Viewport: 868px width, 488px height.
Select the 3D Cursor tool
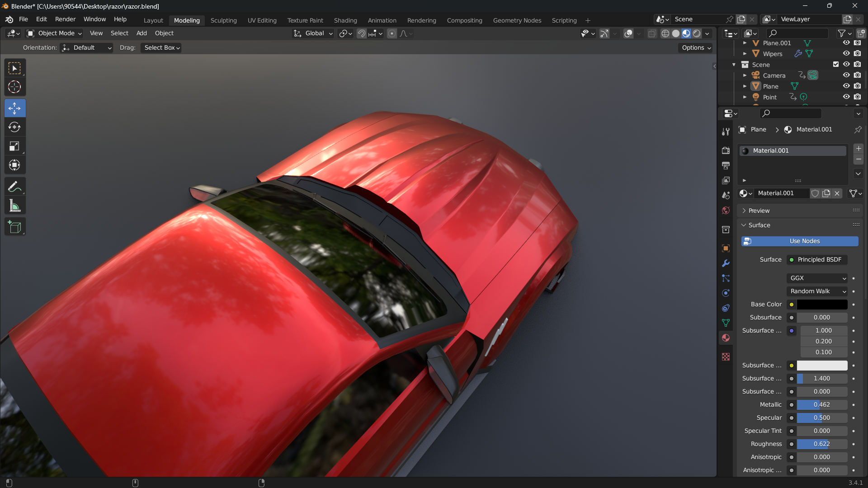(x=14, y=87)
